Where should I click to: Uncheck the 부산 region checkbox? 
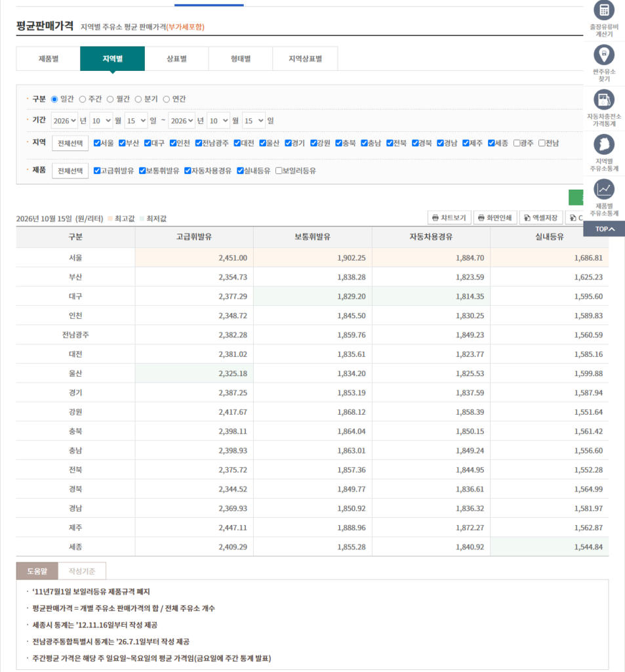point(122,143)
